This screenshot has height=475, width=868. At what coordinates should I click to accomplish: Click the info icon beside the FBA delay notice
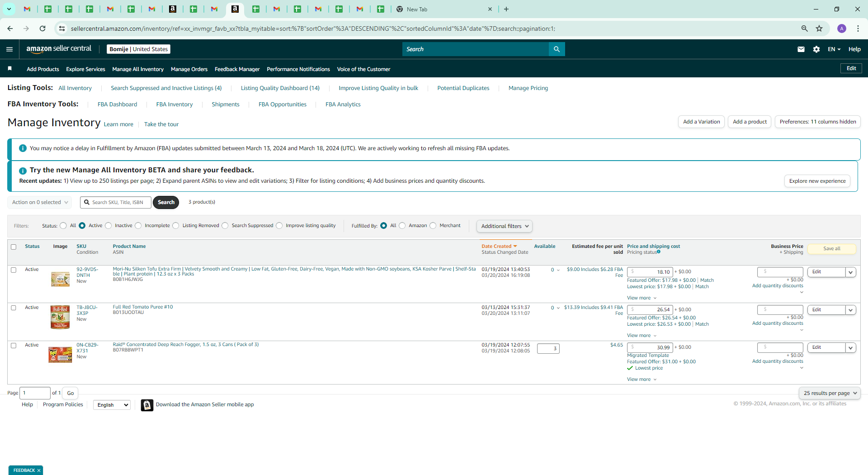[x=23, y=148]
